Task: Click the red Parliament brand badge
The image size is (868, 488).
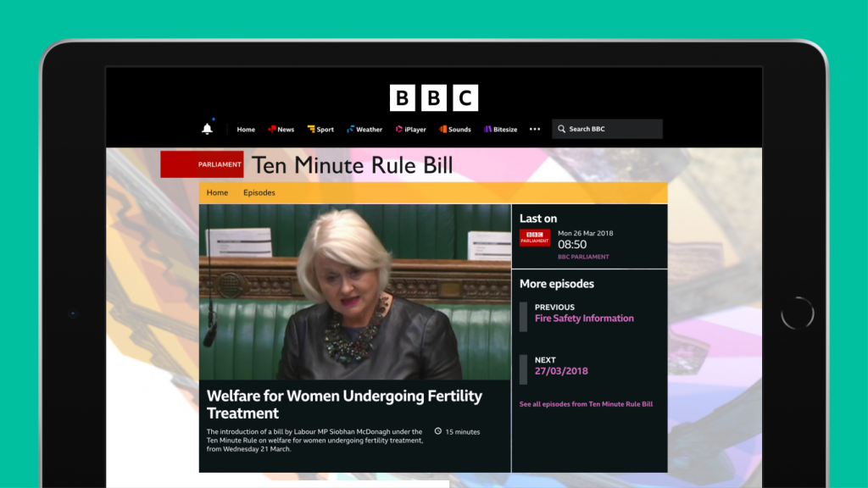Action: (x=202, y=164)
